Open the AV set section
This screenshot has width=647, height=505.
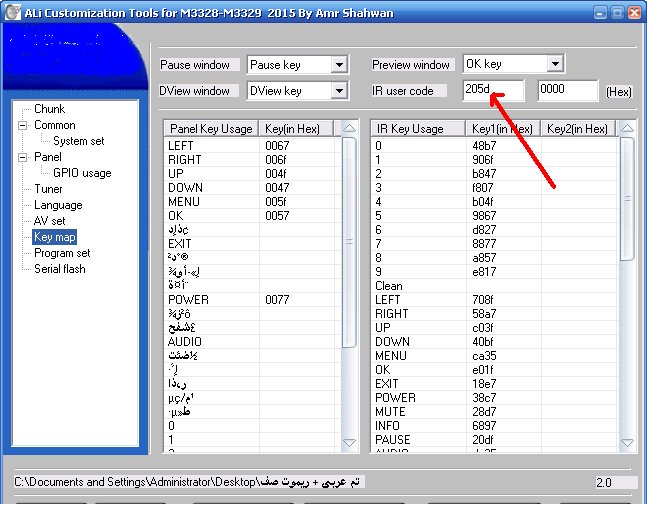tap(50, 221)
